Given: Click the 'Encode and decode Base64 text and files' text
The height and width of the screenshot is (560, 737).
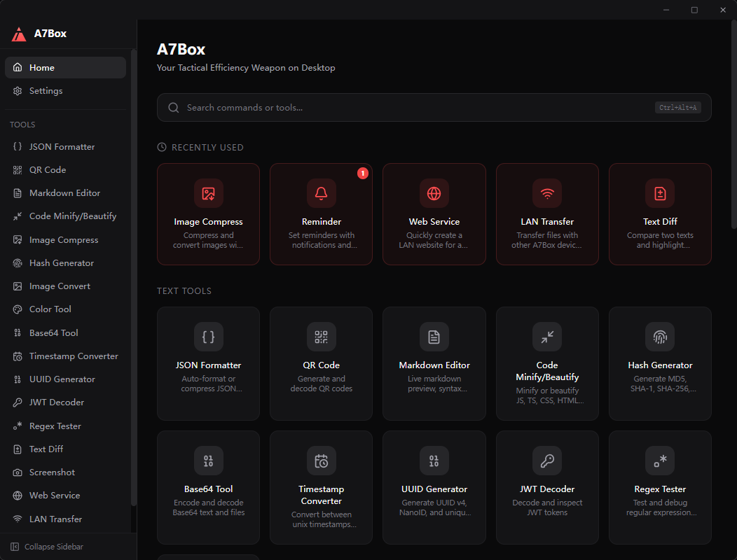Looking at the screenshot, I should [x=208, y=507].
